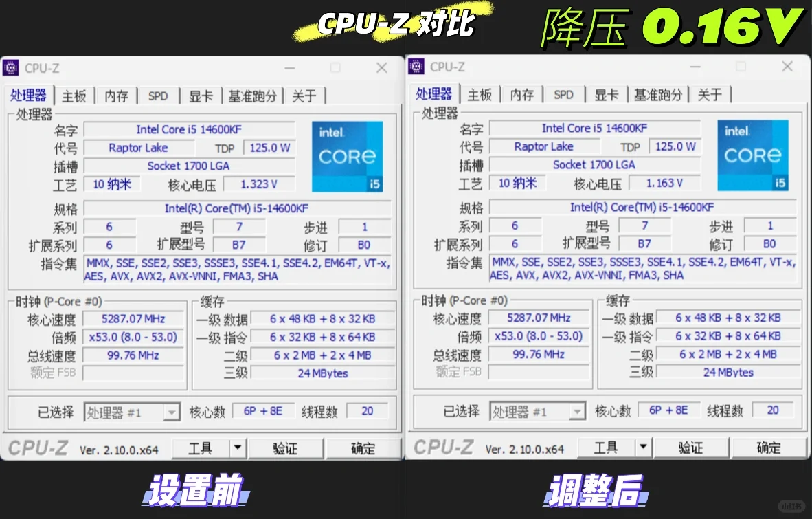Screen dimensions: 812x519
Task: Click 24 MBytes L3 cache in left window
Action: click(x=323, y=373)
